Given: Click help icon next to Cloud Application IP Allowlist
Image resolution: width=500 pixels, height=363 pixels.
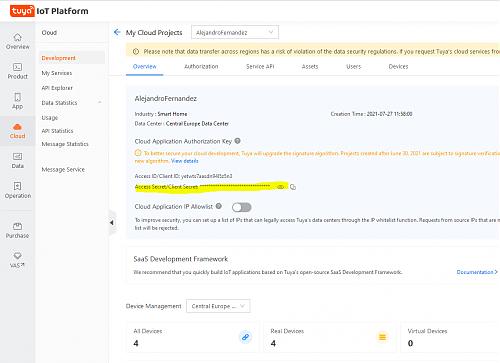Looking at the screenshot, I should point(219,206).
